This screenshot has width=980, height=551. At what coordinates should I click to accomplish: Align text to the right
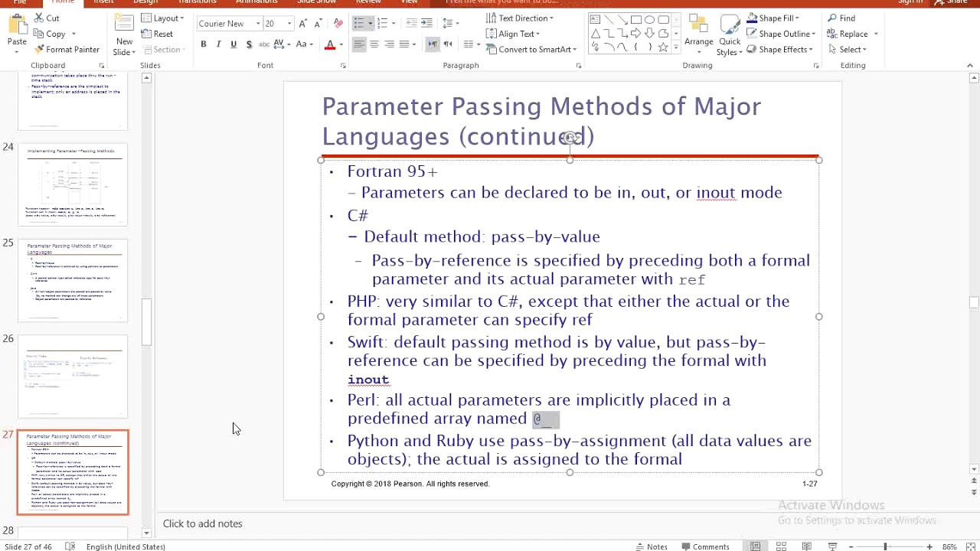coord(389,44)
